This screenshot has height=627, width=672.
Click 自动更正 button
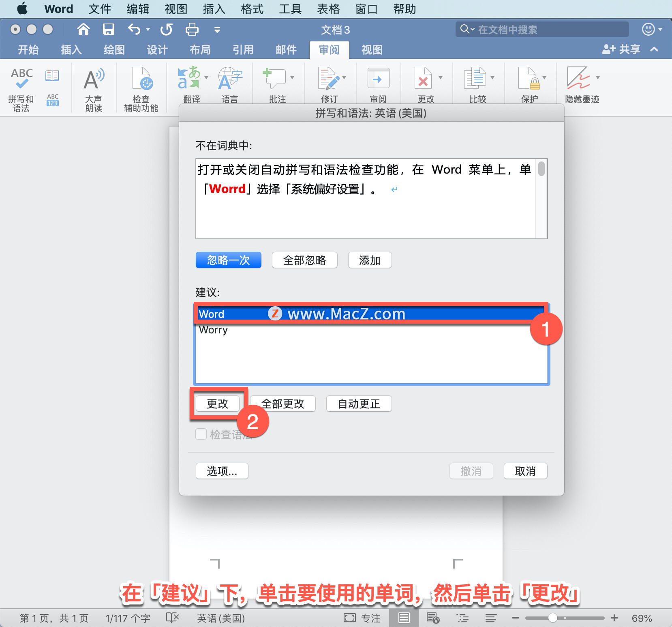359,404
